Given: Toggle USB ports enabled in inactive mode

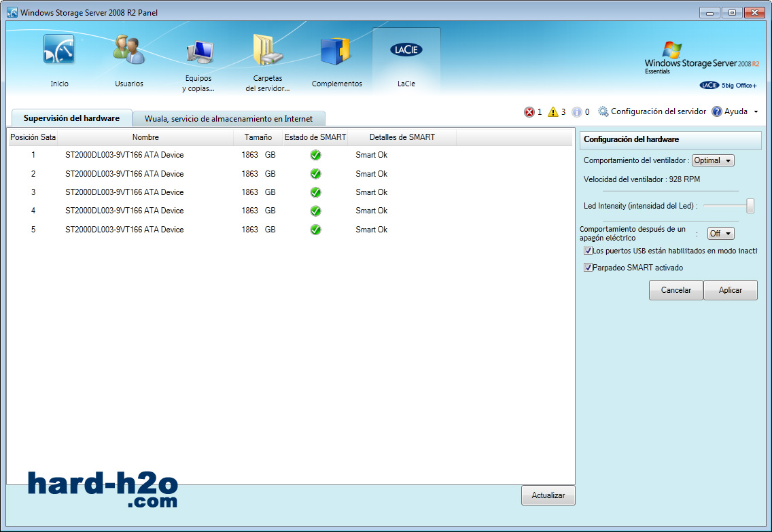Looking at the screenshot, I should pos(588,251).
